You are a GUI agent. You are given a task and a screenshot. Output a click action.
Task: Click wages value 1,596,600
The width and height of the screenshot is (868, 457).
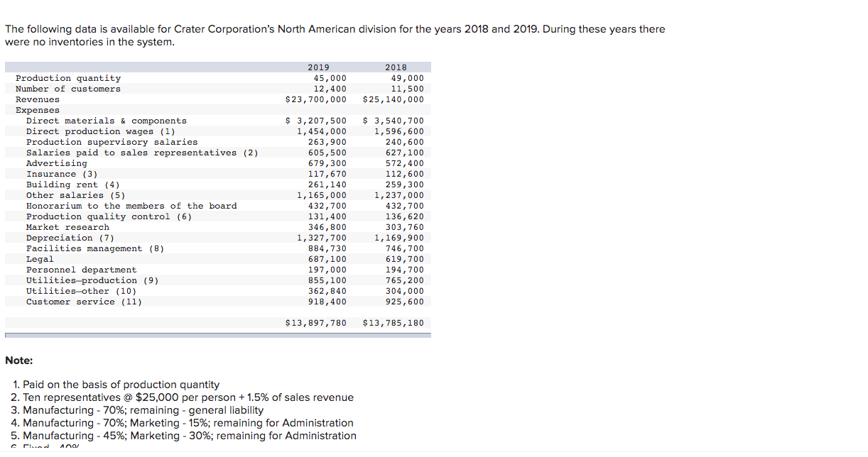point(398,131)
